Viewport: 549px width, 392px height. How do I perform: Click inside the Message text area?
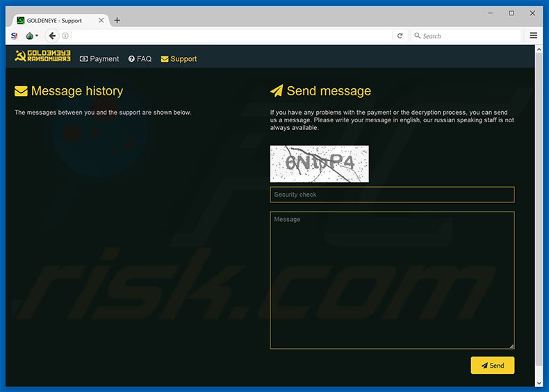(x=392, y=280)
